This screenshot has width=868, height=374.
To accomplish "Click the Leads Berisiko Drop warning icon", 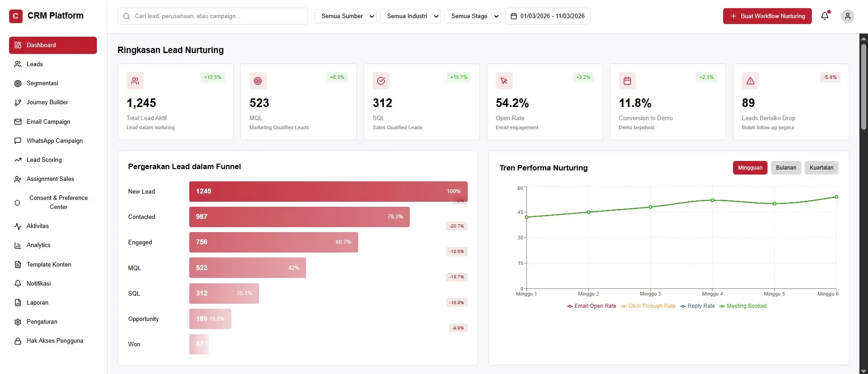I will [750, 81].
